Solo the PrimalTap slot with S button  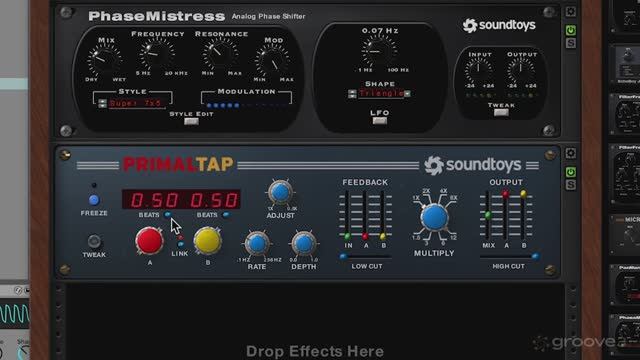[x=571, y=185]
